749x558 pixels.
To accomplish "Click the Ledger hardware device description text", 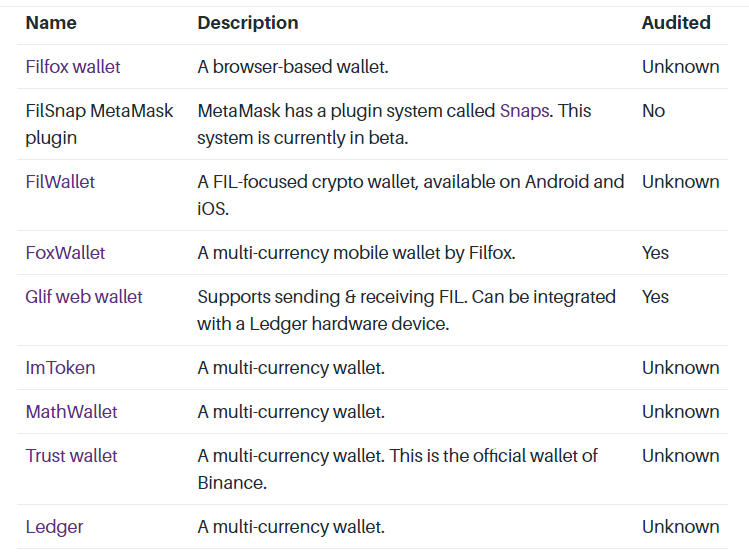I will (x=407, y=311).
